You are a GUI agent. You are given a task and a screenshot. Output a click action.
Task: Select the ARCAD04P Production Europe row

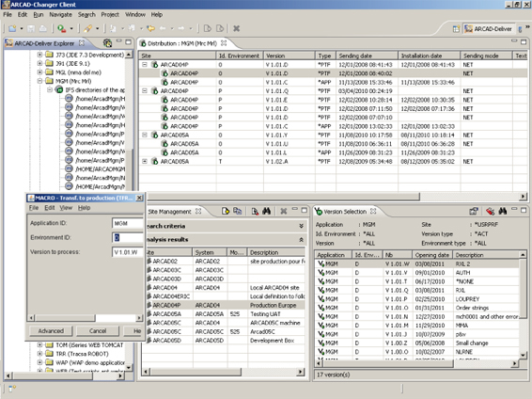click(x=226, y=305)
